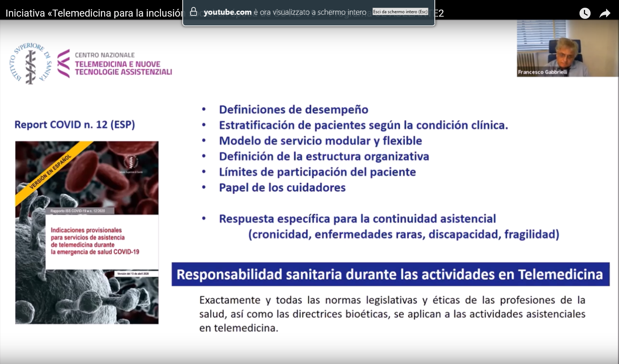Click the lock icon beside youtube.com
The width and height of the screenshot is (619, 364).
click(x=193, y=12)
